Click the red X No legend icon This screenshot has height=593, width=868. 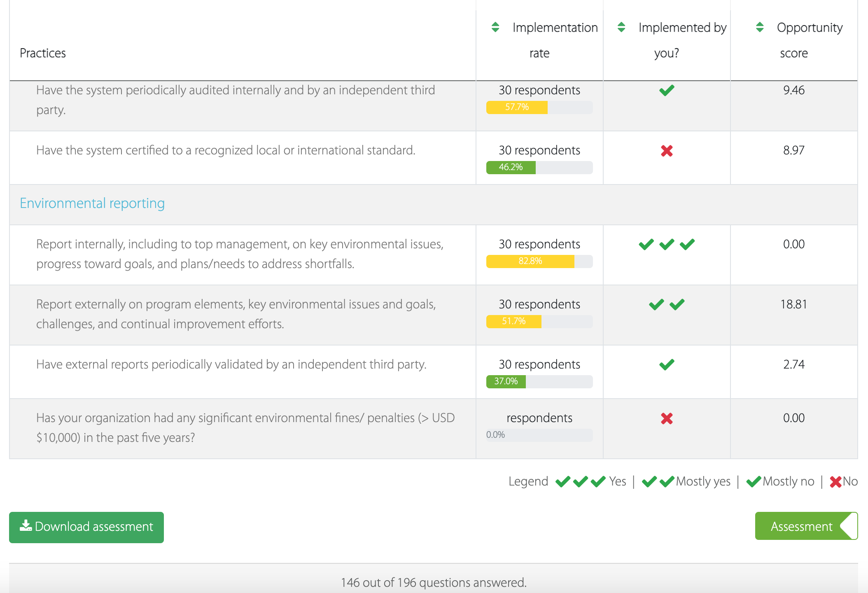coord(835,481)
